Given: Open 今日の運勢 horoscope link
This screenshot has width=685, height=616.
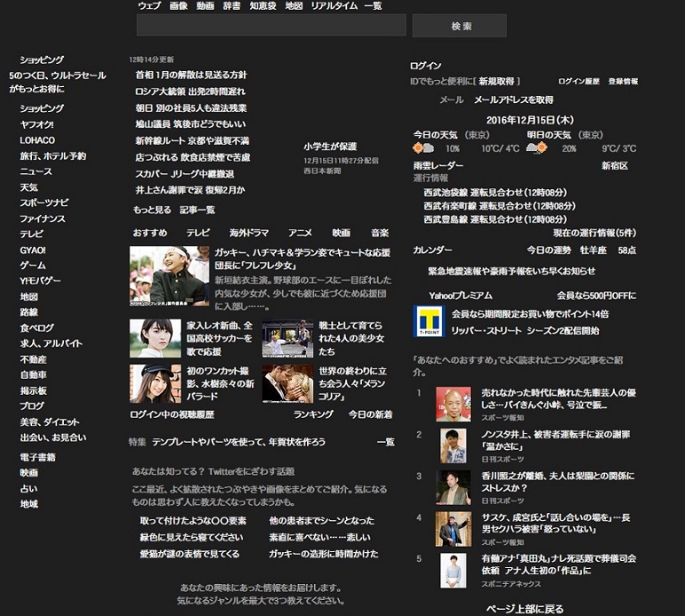Looking at the screenshot, I should click(x=548, y=250).
